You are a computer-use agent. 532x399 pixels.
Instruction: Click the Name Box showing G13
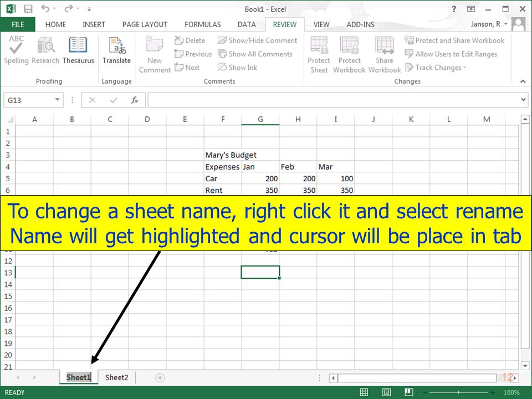point(29,100)
